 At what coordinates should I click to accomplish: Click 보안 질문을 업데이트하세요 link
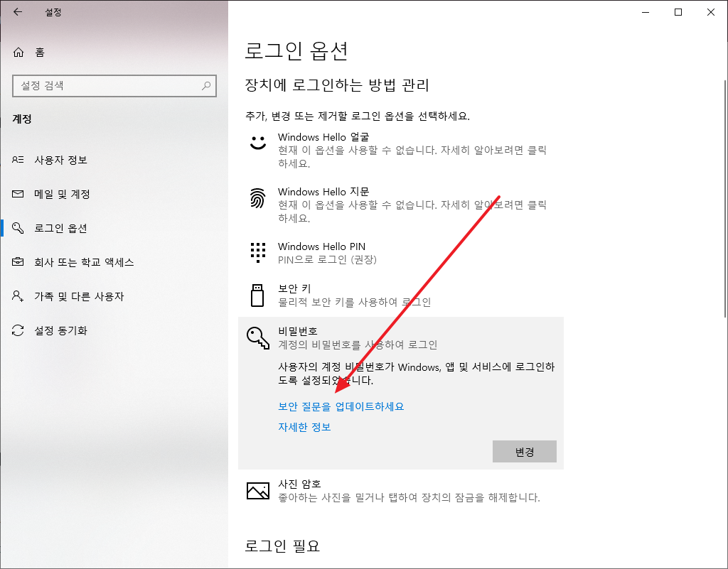341,407
